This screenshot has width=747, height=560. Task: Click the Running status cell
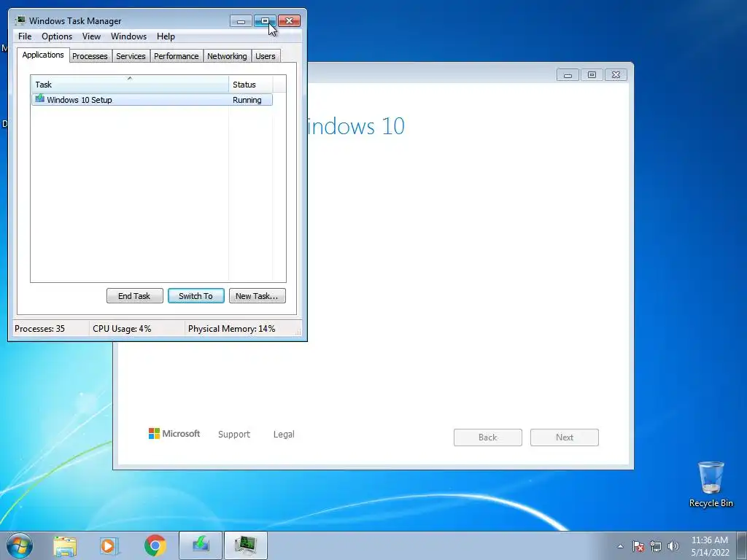pos(247,100)
